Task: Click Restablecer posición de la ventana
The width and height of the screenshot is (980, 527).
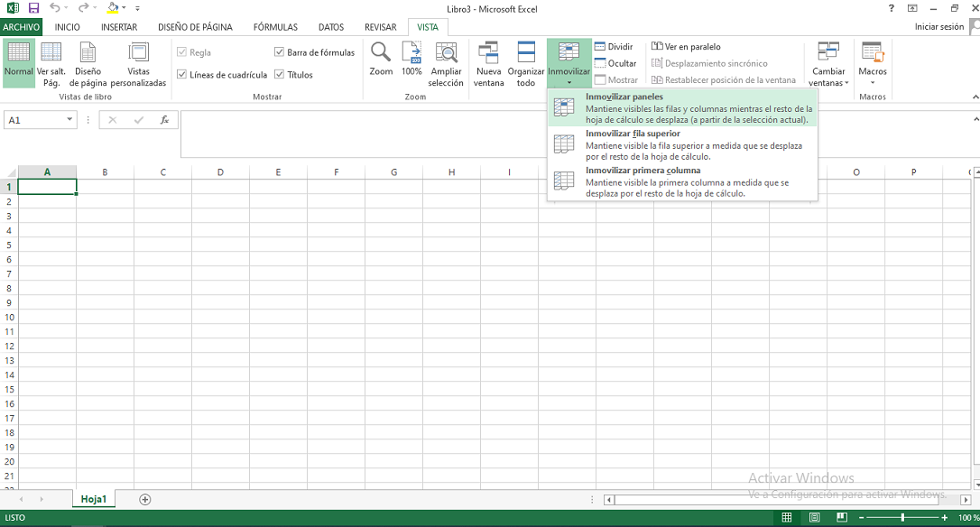Action: (x=724, y=80)
